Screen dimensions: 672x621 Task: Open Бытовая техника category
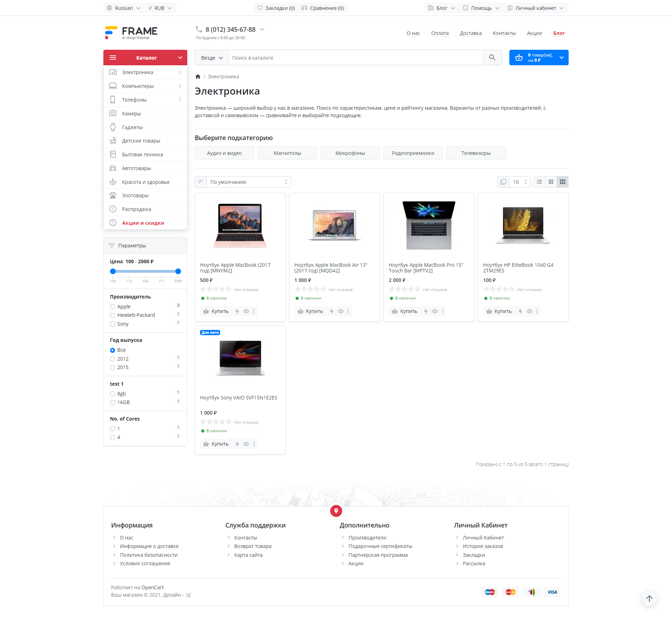145,155
